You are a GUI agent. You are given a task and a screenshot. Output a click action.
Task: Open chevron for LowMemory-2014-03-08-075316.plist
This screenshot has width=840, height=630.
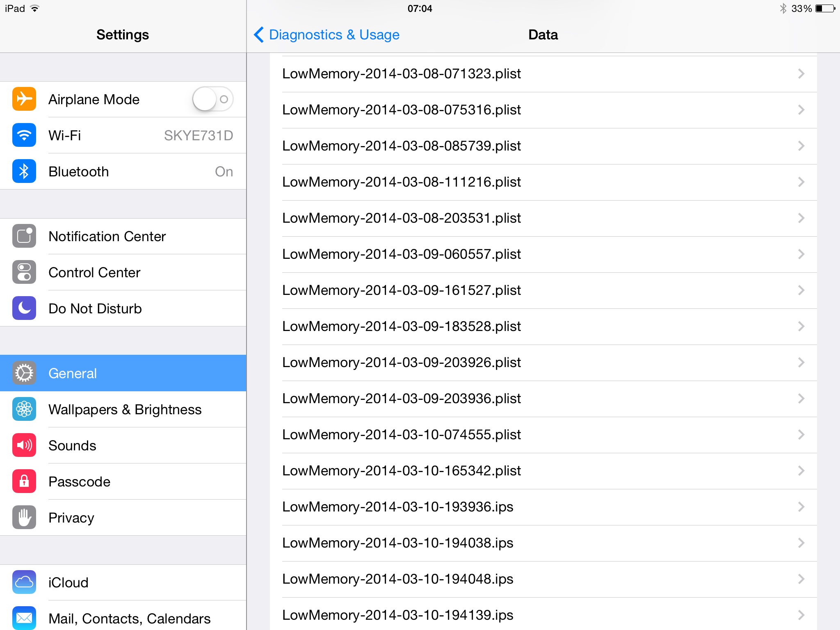coord(801,110)
